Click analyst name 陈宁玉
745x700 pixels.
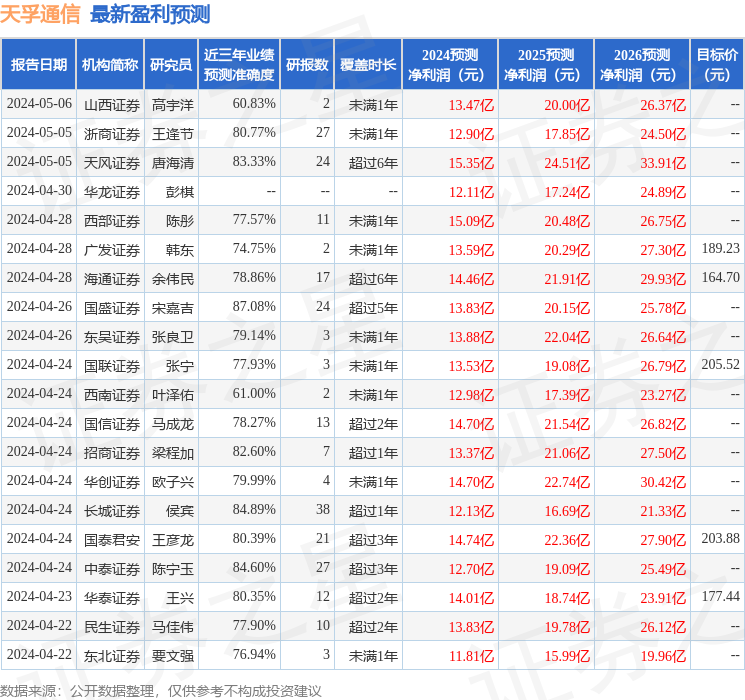[x=172, y=569]
